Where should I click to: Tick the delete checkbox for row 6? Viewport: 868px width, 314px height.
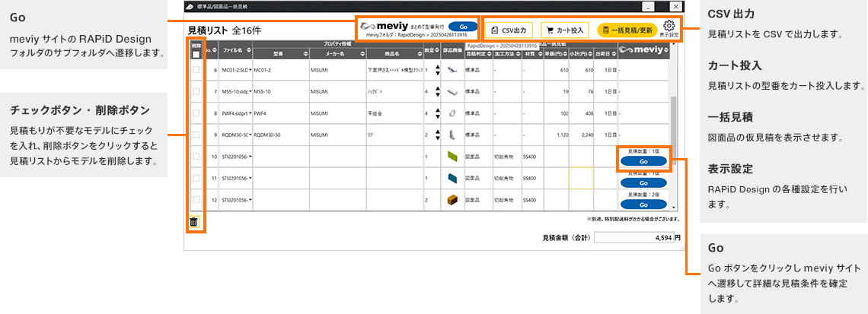click(x=196, y=70)
